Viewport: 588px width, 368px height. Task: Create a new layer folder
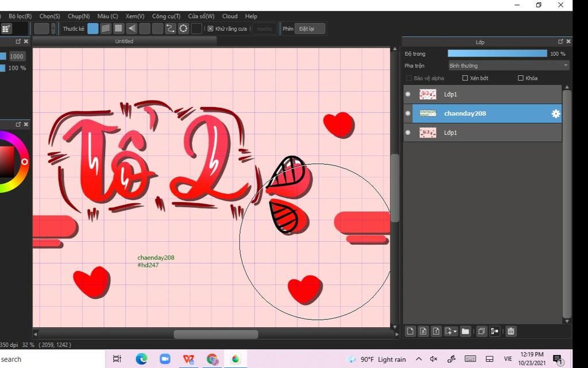[x=465, y=331]
